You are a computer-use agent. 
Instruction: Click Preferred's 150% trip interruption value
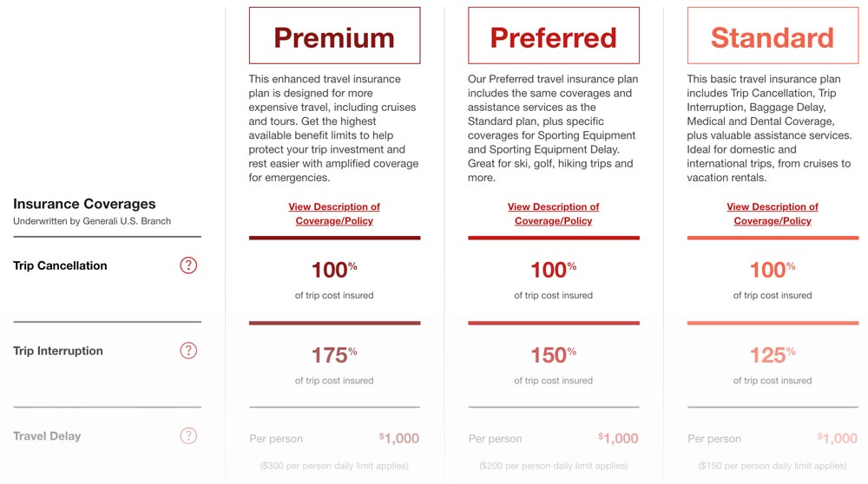tap(553, 356)
